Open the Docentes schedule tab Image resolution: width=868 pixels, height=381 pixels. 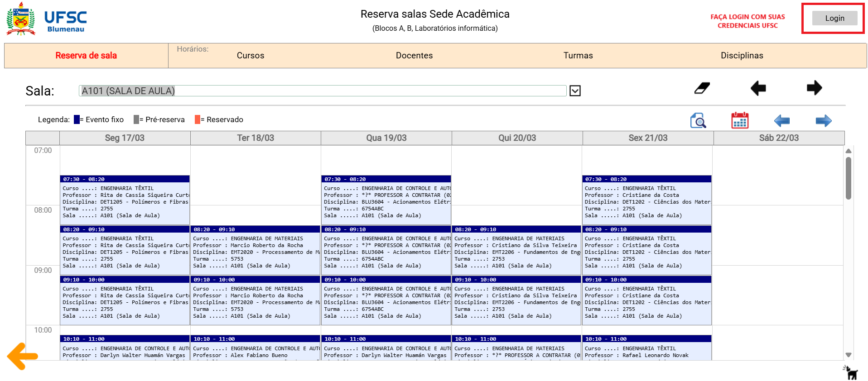point(414,56)
